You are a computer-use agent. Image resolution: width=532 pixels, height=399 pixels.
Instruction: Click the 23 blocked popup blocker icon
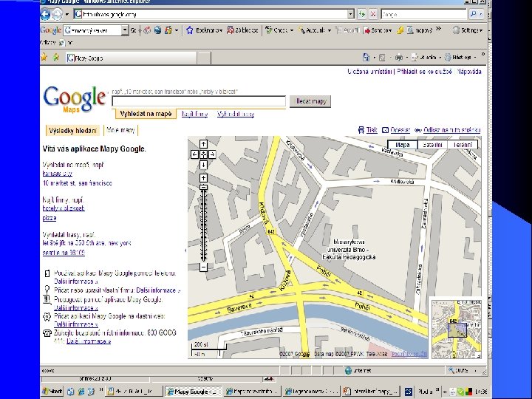coord(242,30)
